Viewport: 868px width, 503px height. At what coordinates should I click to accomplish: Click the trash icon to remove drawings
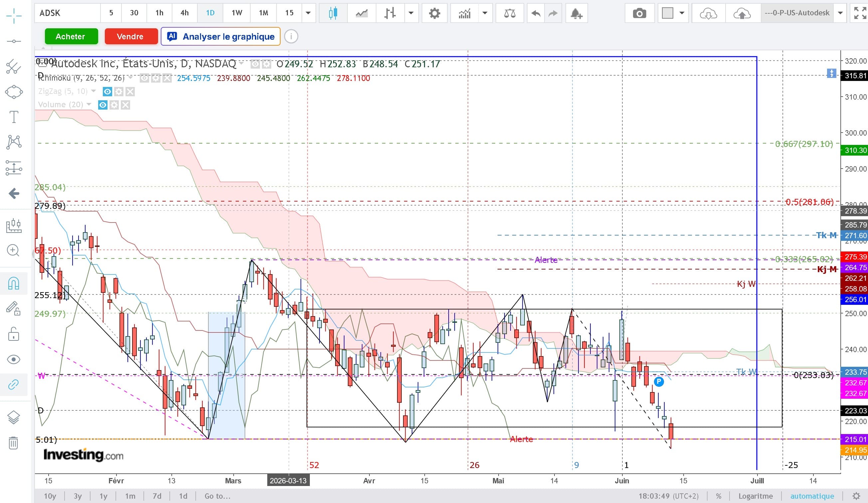click(14, 443)
